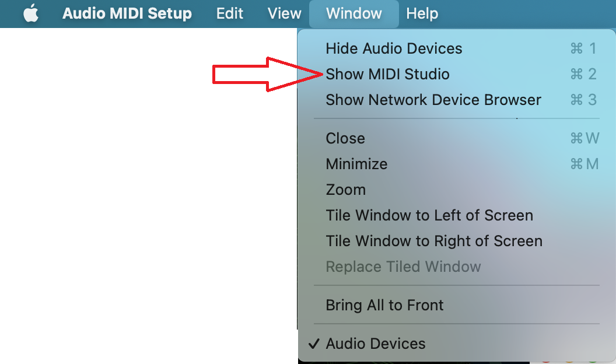This screenshot has width=616, height=364.
Task: Open the Edit menu
Action: 230,13
